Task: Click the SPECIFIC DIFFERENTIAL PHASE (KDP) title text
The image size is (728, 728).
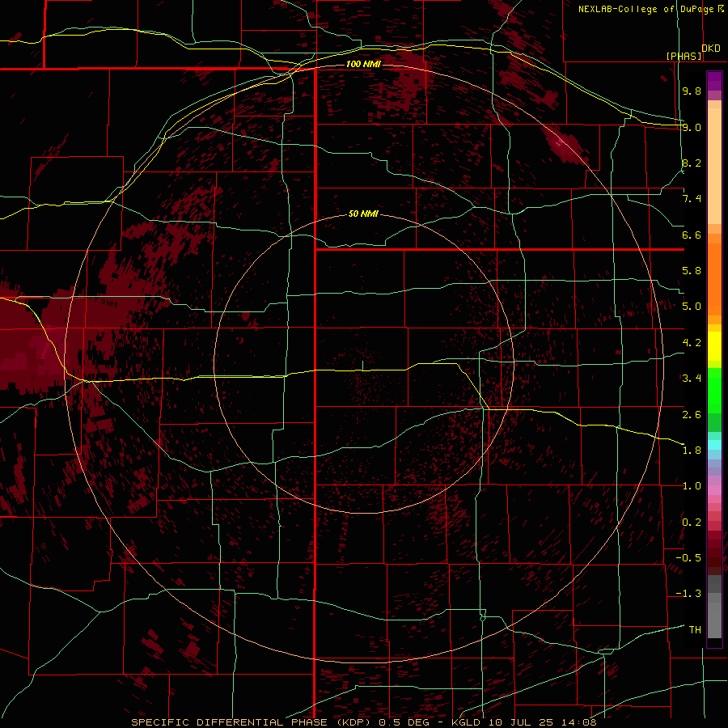Action: tap(253, 722)
